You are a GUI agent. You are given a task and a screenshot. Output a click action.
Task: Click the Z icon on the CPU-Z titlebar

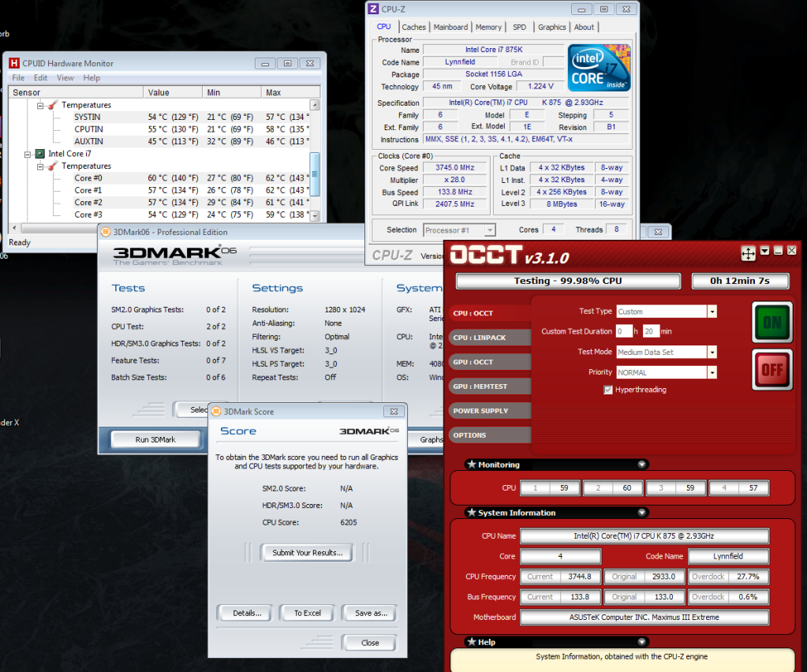tap(372, 9)
